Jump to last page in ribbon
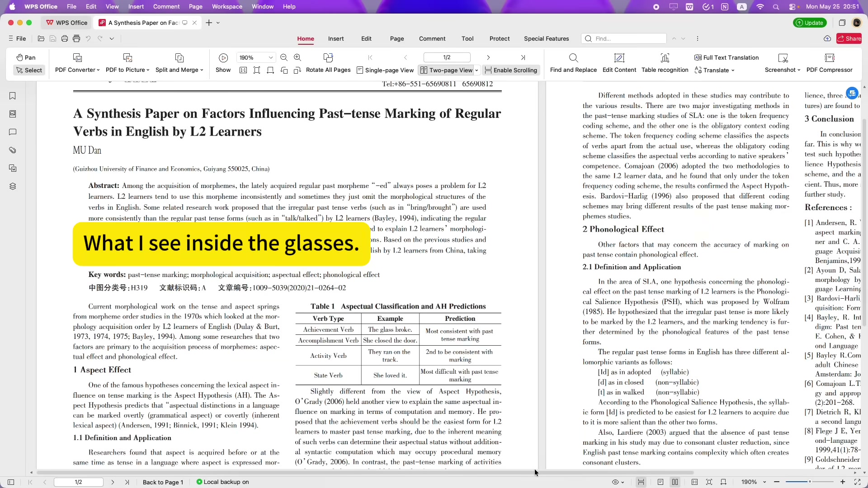The height and width of the screenshot is (488, 868). (523, 58)
